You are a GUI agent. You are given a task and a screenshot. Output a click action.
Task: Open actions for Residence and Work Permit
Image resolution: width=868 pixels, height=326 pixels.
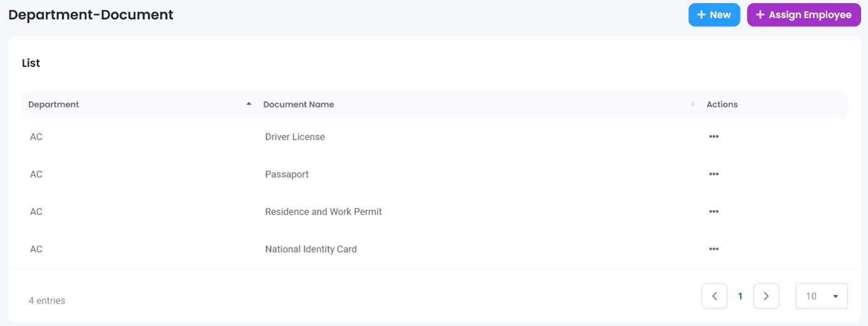click(x=713, y=211)
